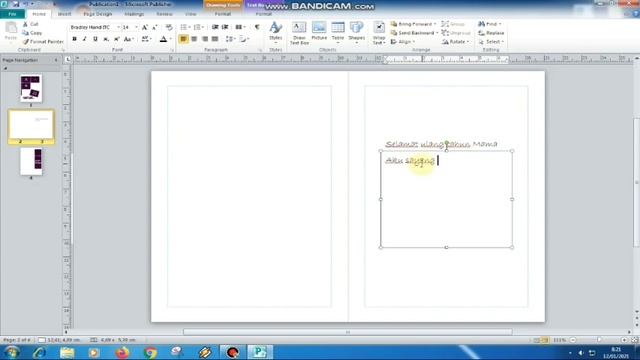The image size is (640, 360).
Task: Open the font size 14 dropdown
Action: pyautogui.click(x=136, y=27)
